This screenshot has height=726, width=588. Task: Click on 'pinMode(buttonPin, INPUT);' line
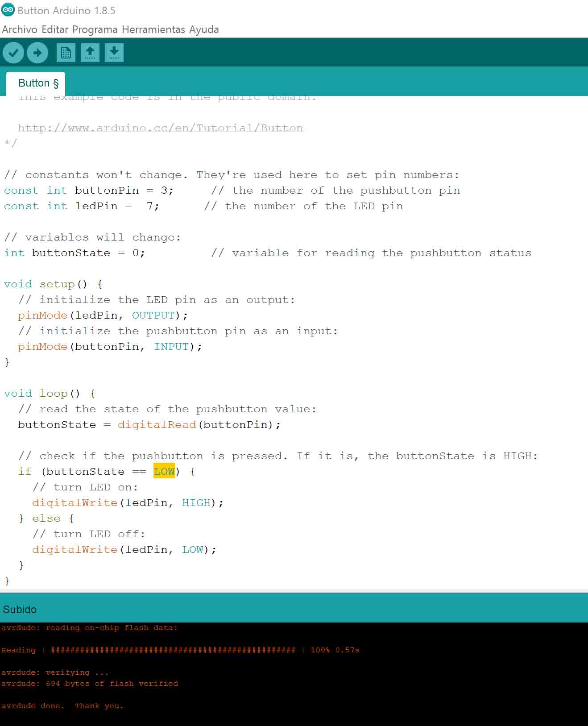tap(110, 347)
